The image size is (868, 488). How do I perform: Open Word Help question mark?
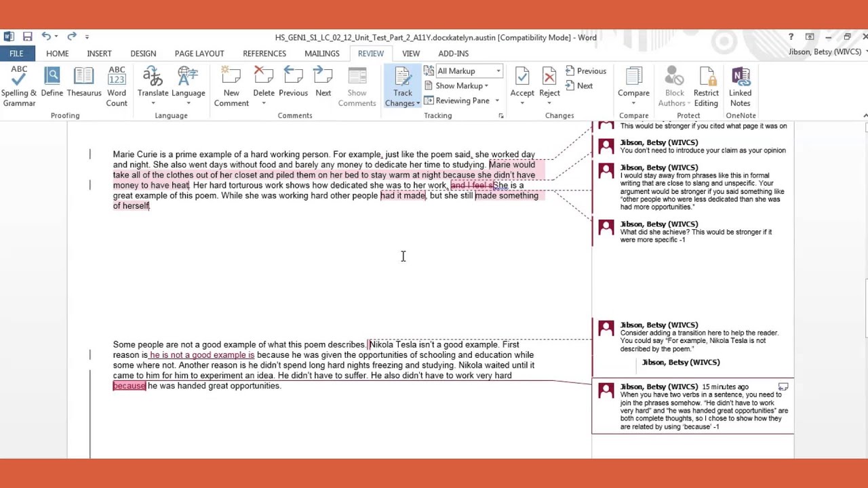click(x=791, y=37)
